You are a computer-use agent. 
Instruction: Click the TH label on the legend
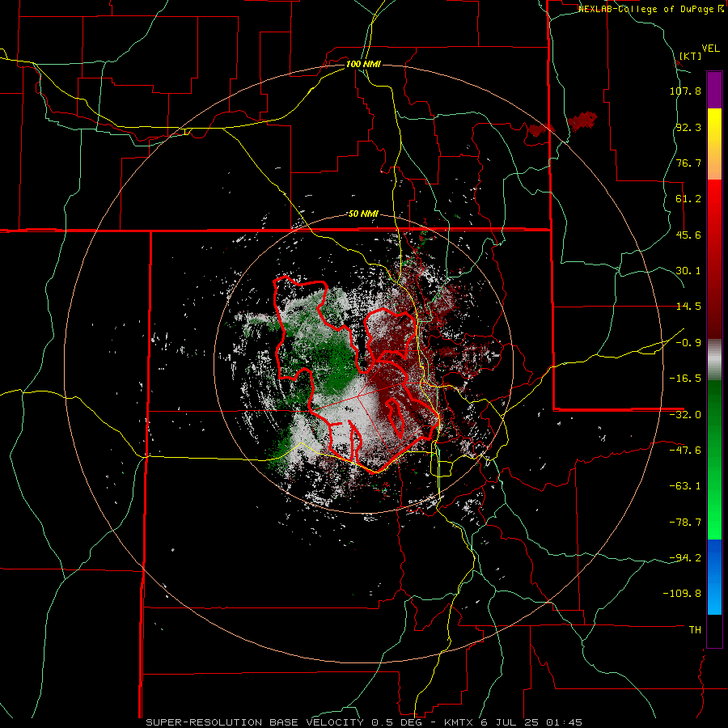695,630
